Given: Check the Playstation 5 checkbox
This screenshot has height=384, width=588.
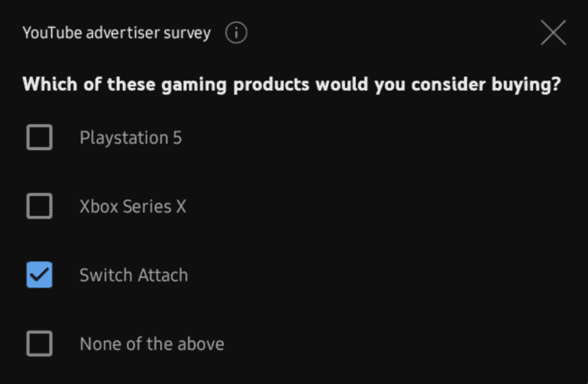Looking at the screenshot, I should (x=40, y=137).
